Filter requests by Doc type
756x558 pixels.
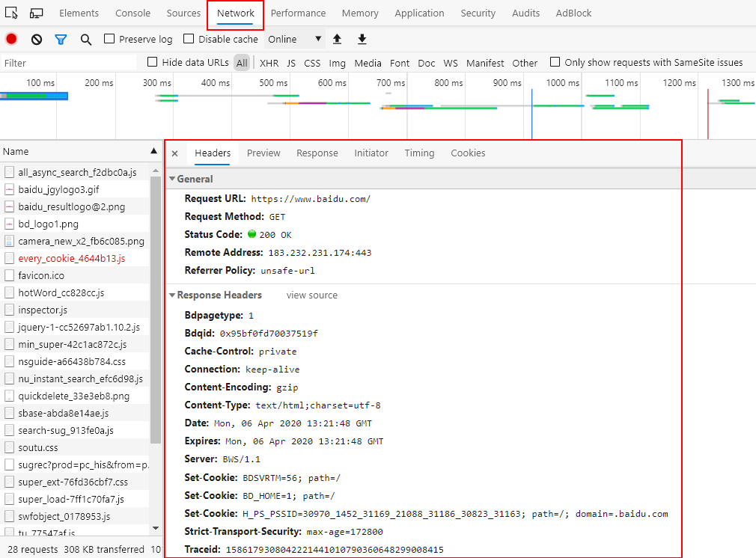click(426, 63)
